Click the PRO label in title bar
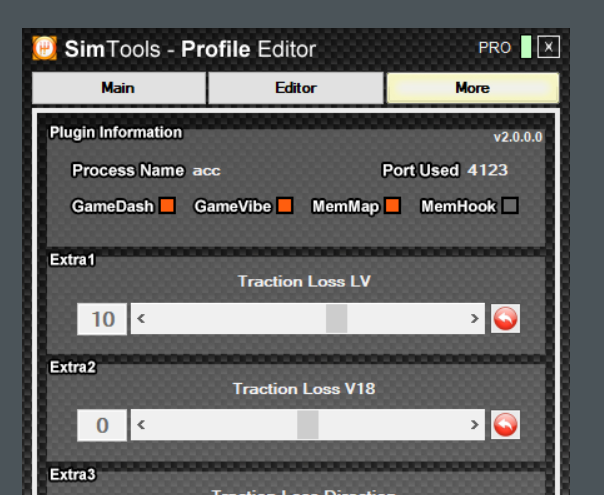Image resolution: width=604 pixels, height=495 pixels. coord(495,48)
